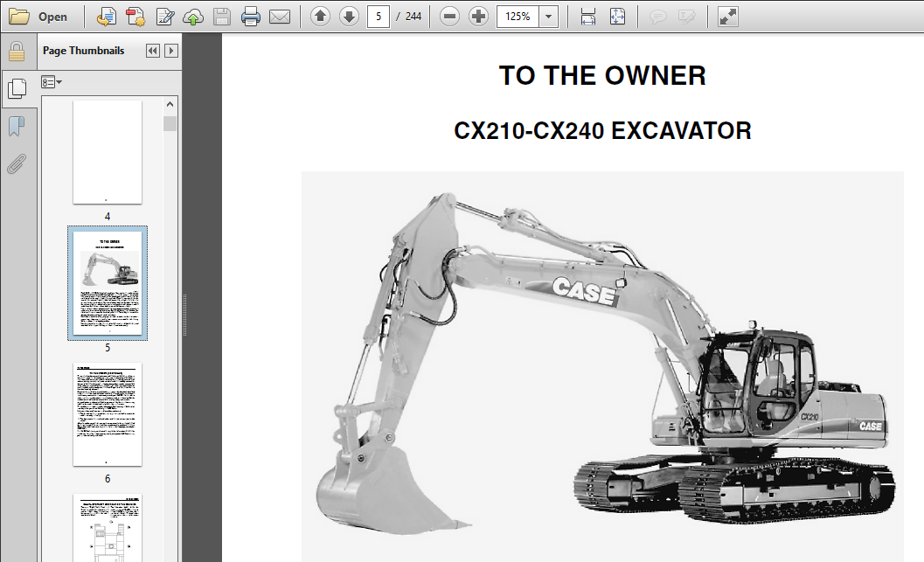This screenshot has height=562, width=924.
Task: Enter read mode with expand arrows icon
Action: [x=728, y=17]
